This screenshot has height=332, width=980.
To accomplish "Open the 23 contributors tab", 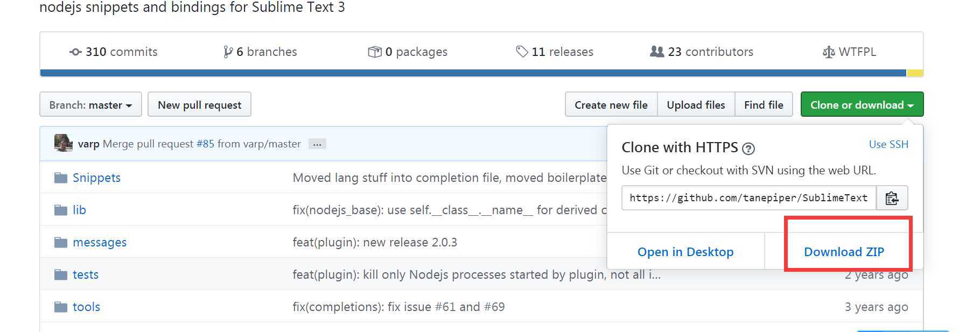I will coord(702,52).
